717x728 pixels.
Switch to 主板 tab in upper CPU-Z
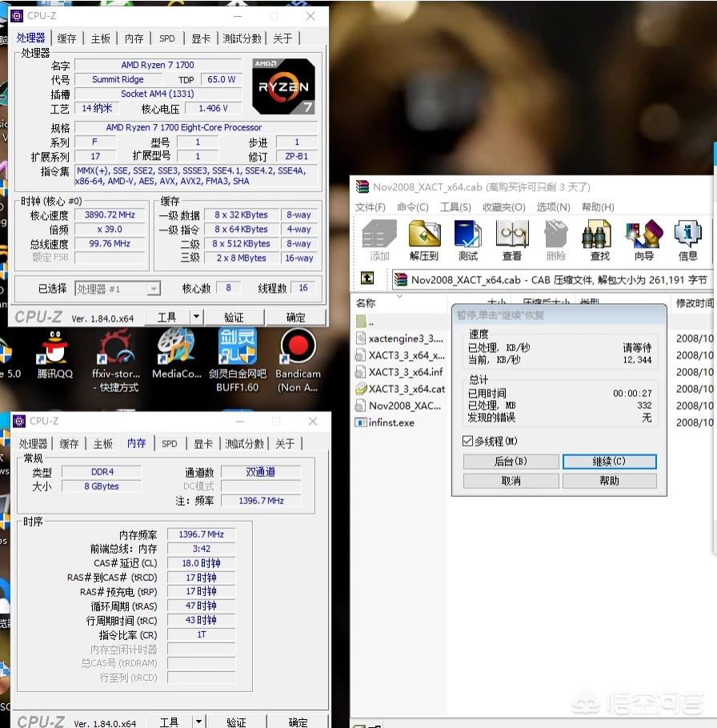coord(101,38)
